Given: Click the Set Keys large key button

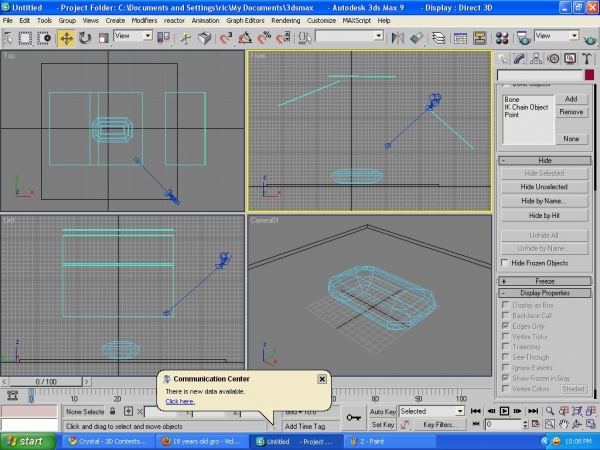Looking at the screenshot, I should pyautogui.click(x=353, y=417).
